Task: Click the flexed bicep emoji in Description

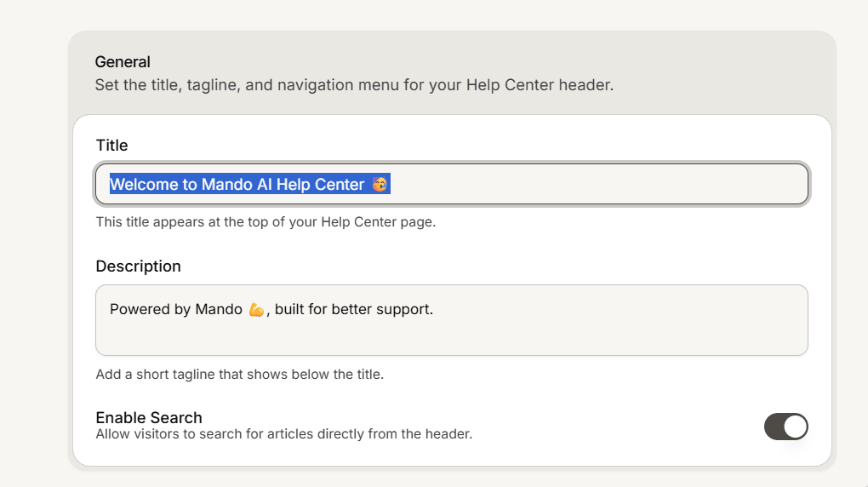Action: (256, 309)
